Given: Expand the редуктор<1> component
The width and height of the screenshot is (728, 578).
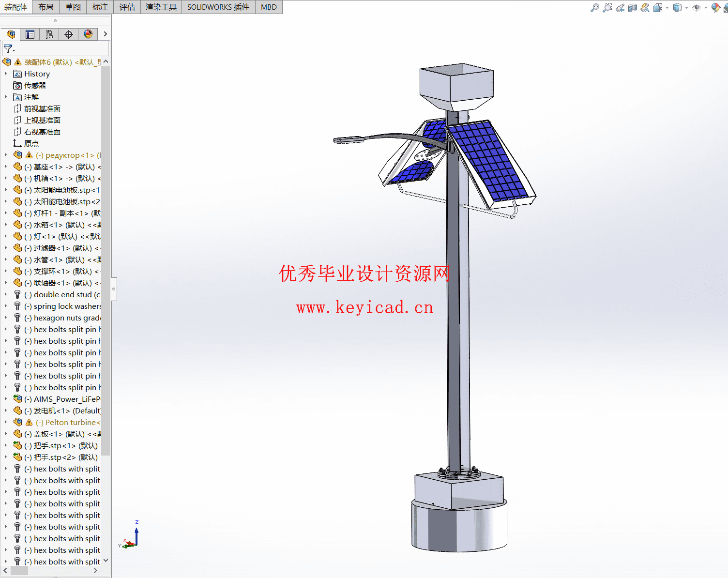Looking at the screenshot, I should click(6, 155).
